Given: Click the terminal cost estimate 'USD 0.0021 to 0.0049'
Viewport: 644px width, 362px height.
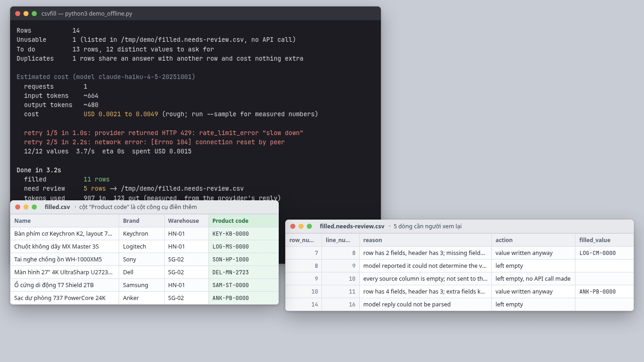Looking at the screenshot, I should pyautogui.click(x=121, y=114).
